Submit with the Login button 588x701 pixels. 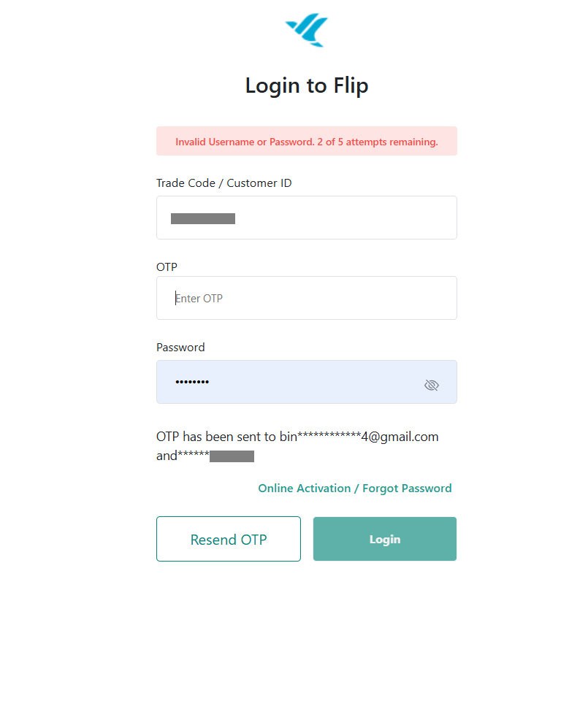(385, 539)
